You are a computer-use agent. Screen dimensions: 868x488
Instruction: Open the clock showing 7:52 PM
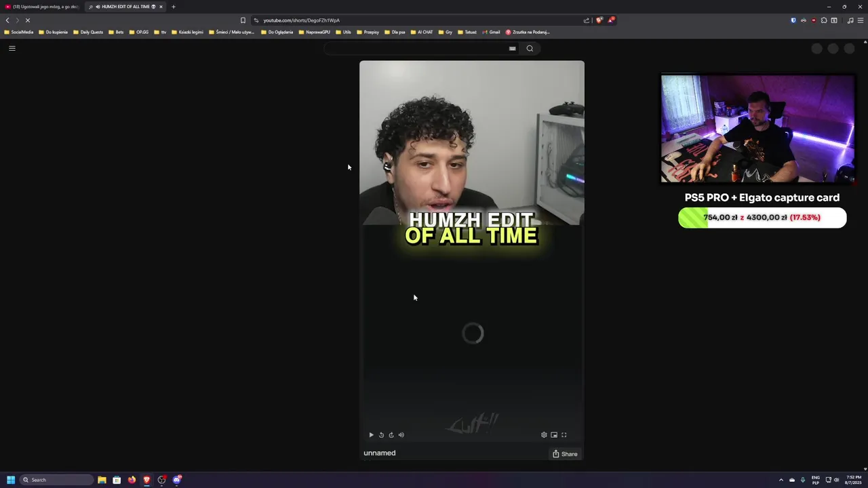[x=853, y=480]
